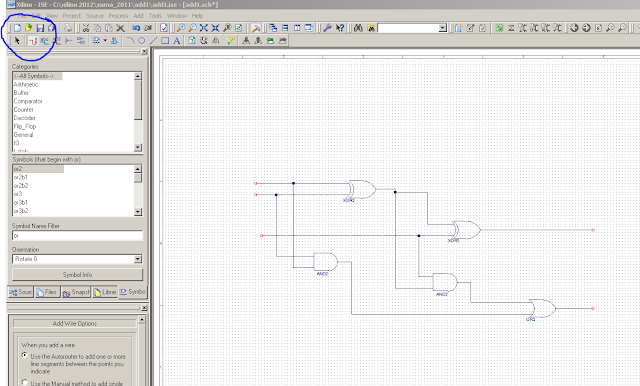The image size is (640, 386).
Task: Open the small arrow beside bus tap tool
Action: point(105,40)
